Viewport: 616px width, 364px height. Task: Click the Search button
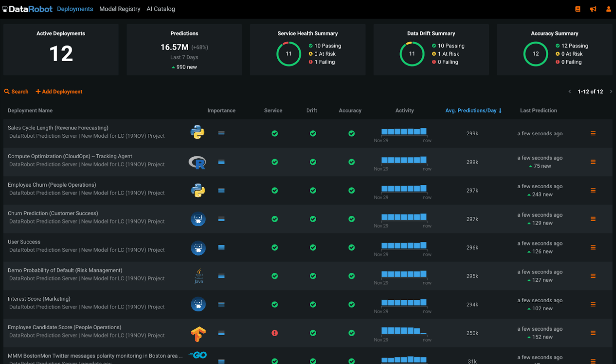click(16, 91)
